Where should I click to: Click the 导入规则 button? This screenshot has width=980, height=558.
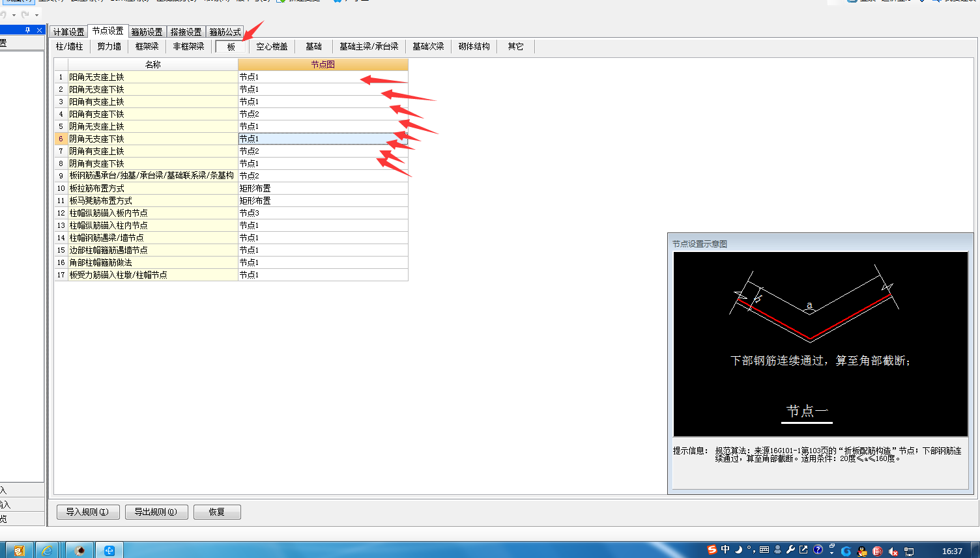point(88,512)
